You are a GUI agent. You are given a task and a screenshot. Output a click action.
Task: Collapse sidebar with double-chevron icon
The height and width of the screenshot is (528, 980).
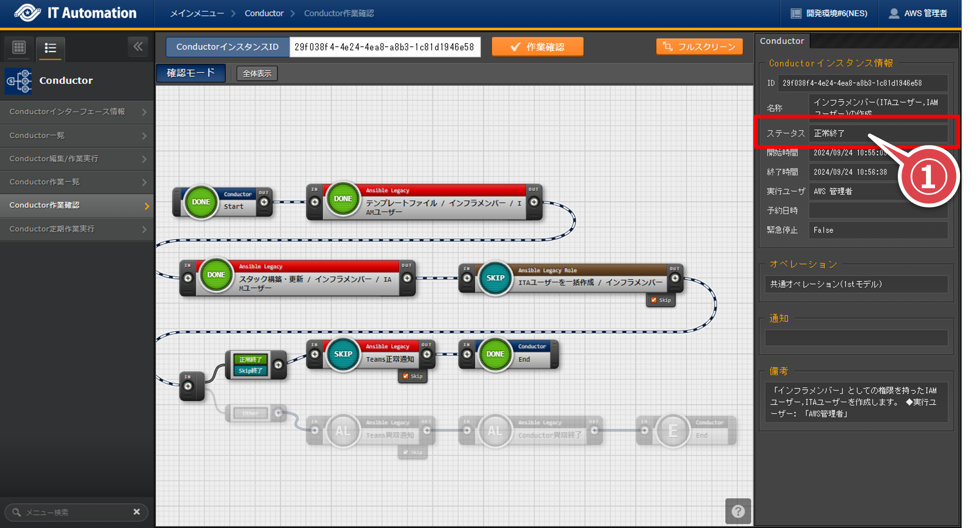click(138, 47)
